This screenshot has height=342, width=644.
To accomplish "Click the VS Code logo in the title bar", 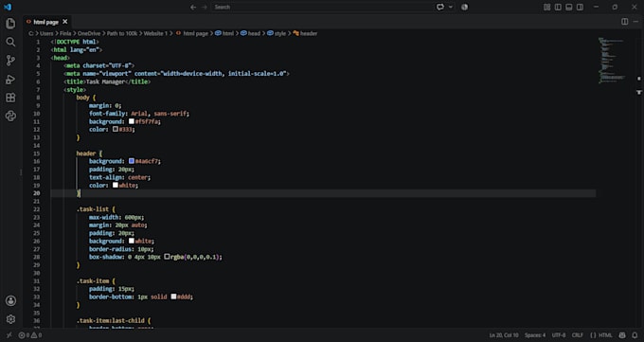I will [8, 7].
